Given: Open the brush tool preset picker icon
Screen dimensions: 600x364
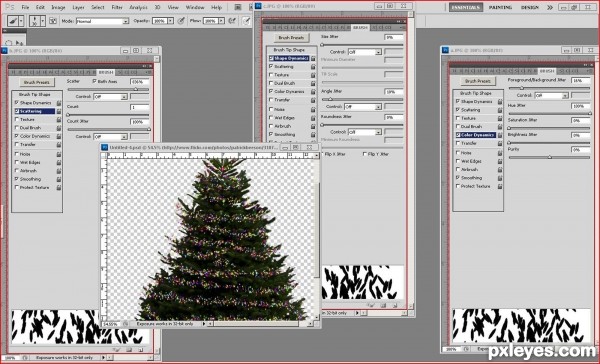Looking at the screenshot, I should coord(15,21).
